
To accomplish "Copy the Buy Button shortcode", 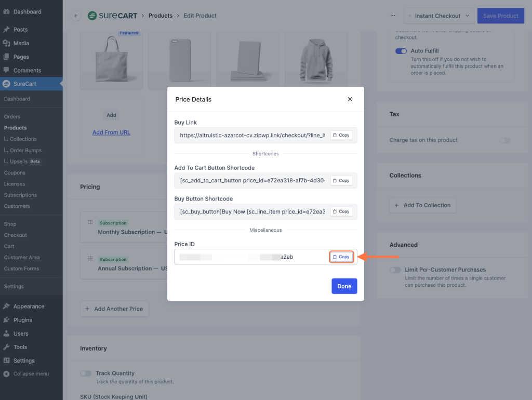I will click(x=341, y=211).
